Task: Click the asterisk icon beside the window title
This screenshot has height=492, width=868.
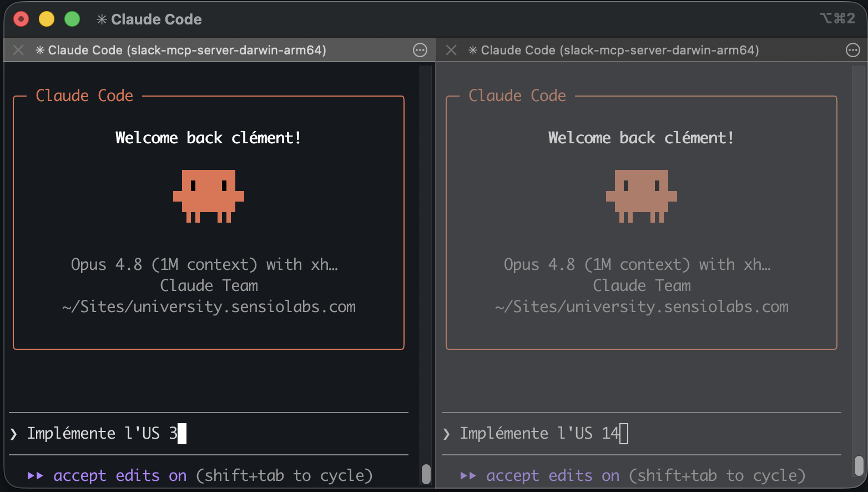Action: point(102,19)
